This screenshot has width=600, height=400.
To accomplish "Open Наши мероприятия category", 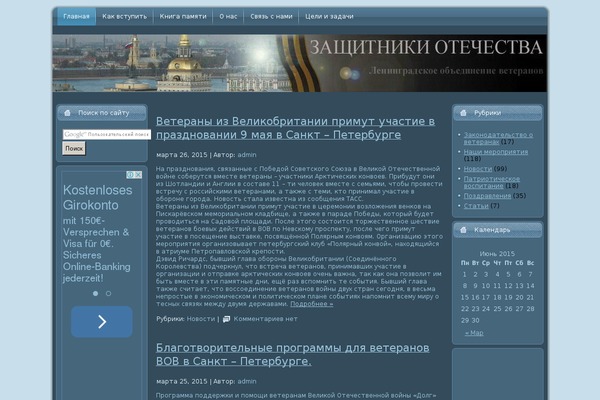I will tap(496, 152).
